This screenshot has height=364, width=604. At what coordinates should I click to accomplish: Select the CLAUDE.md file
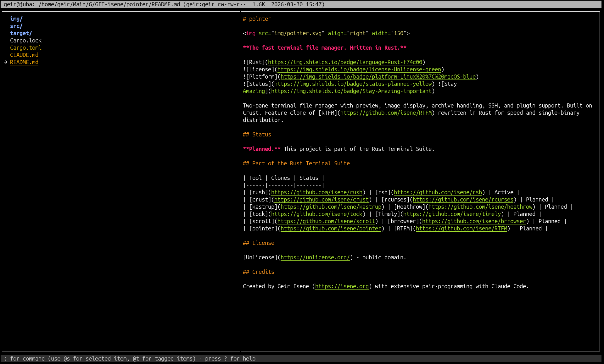tap(24, 55)
